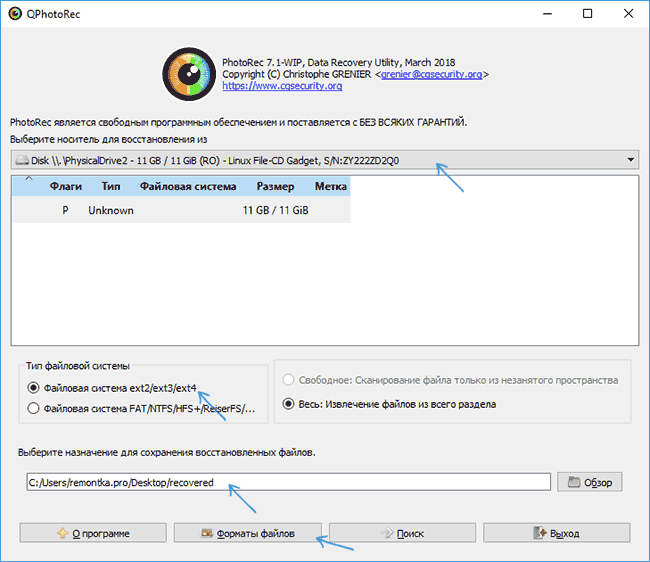Click the large PhotoRec eye logo
Viewport: 650px width, 562px height.
pyautogui.click(x=189, y=74)
